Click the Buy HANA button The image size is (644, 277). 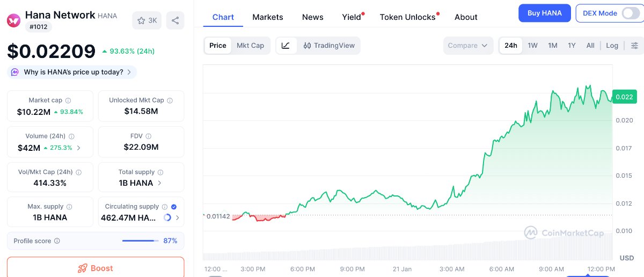(545, 13)
